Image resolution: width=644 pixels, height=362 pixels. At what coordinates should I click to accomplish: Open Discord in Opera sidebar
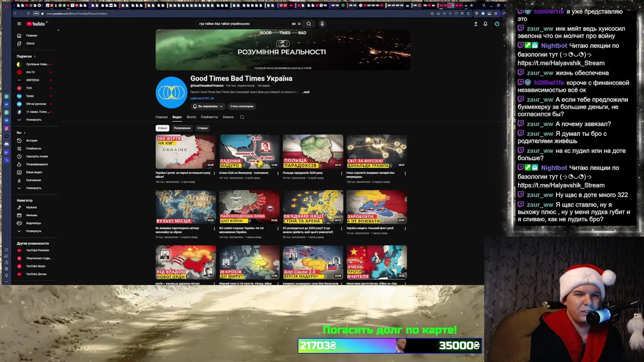pos(7,144)
